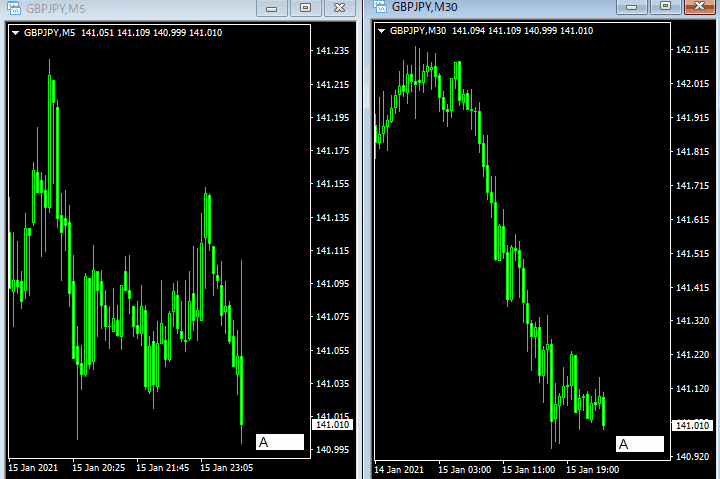Click price level 142.015 on M30 scale
720x479 pixels.
(692, 84)
